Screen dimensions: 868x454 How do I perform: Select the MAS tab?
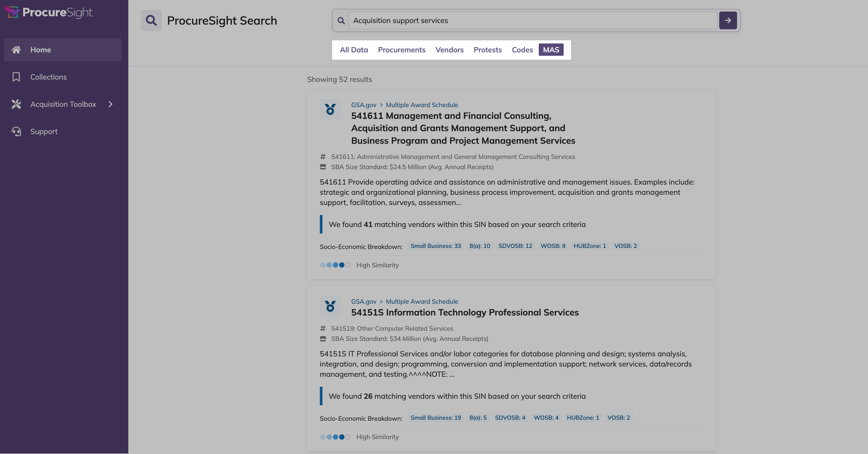551,50
